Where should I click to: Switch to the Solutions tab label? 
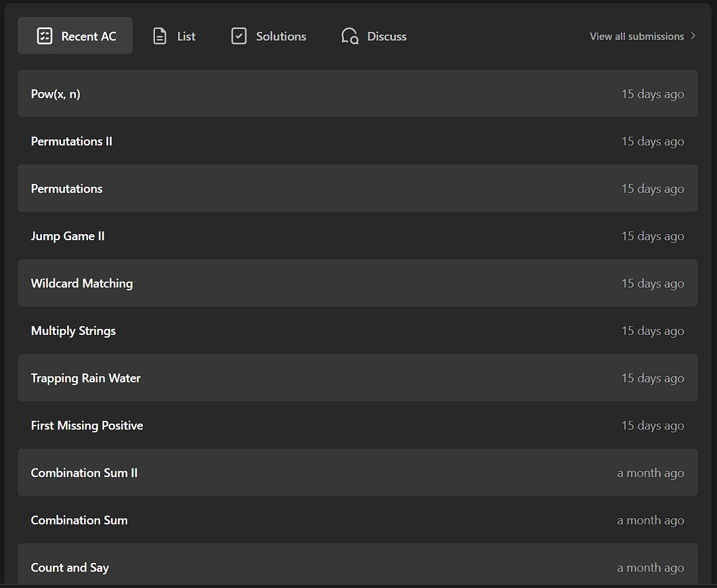281,37
